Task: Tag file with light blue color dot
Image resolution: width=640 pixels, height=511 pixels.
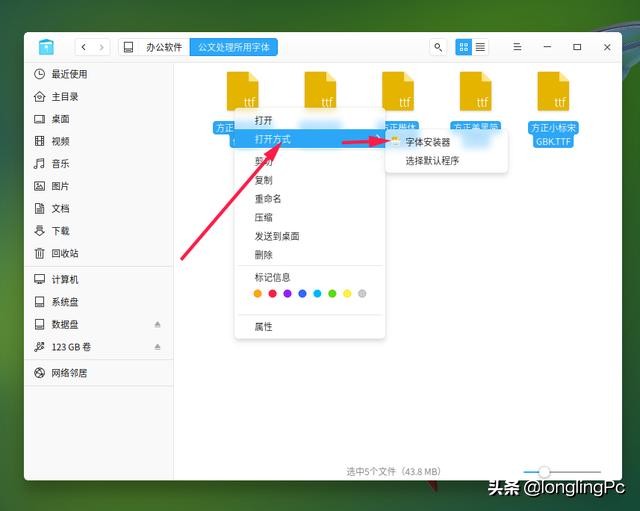Action: (x=317, y=294)
